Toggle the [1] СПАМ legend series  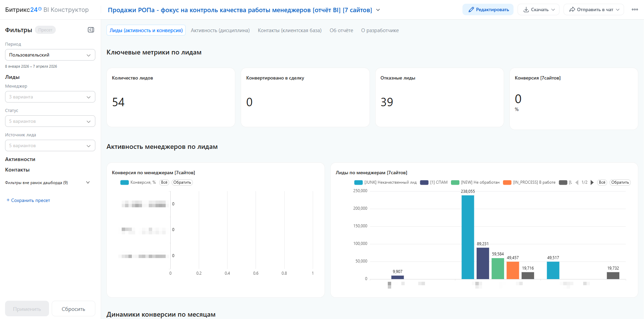pos(434,182)
